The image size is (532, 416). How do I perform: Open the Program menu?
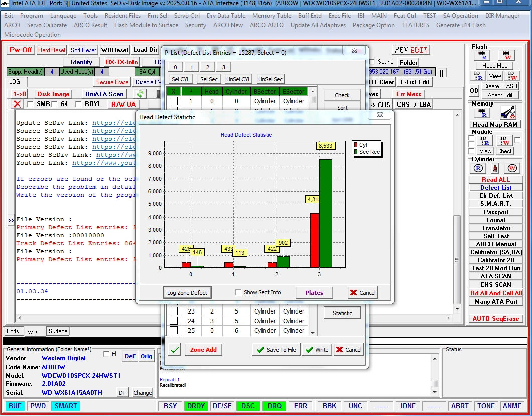point(32,16)
